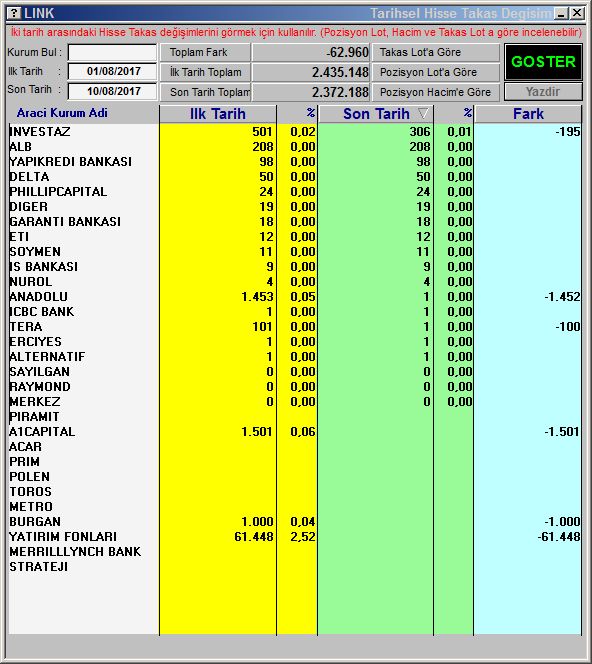Click the Yazdir print button
Screen dimensions: 592x664
[543, 92]
